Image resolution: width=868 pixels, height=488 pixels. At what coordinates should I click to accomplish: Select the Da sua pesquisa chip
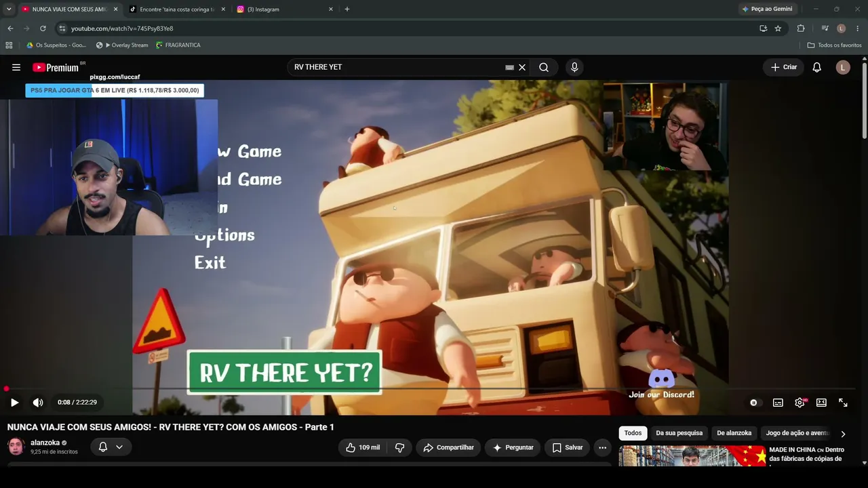click(x=679, y=433)
